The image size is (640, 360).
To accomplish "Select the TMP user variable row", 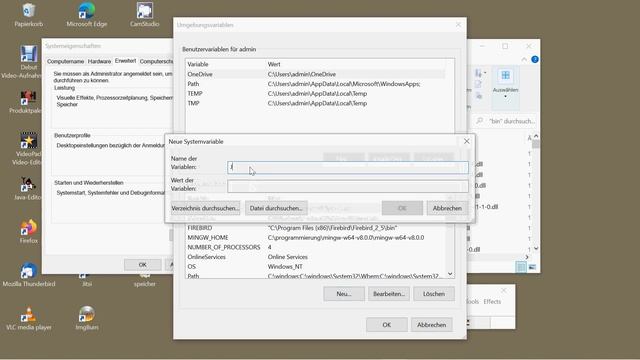I will pos(315,104).
